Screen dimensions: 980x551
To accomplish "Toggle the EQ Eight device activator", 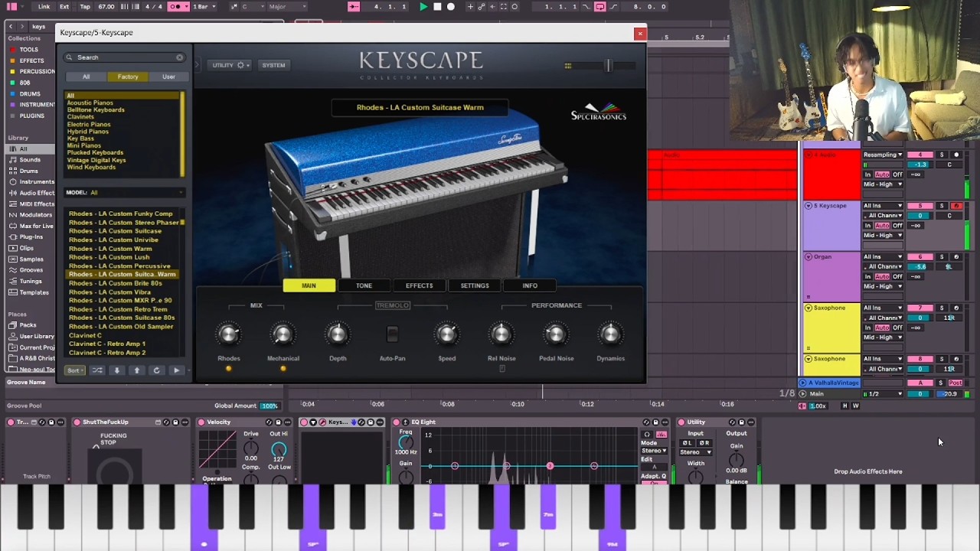I will click(x=397, y=422).
